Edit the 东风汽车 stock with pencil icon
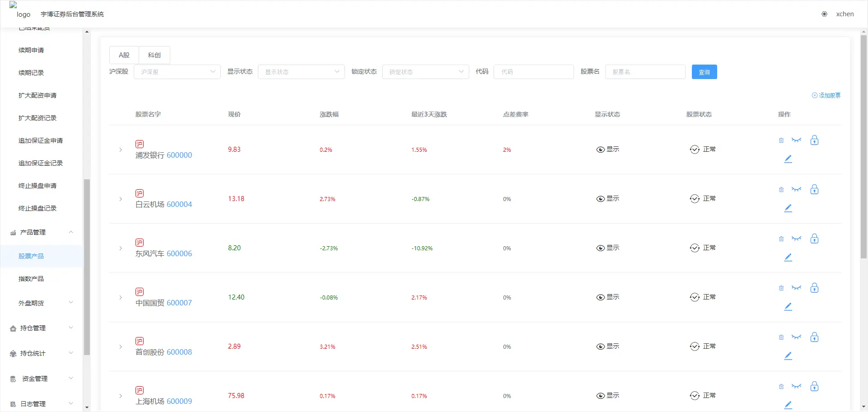Screen dimensions: 868x412 pos(788,257)
